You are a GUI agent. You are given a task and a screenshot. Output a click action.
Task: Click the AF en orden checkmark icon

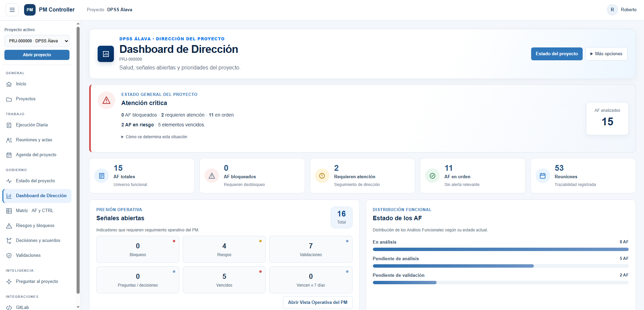pyautogui.click(x=432, y=176)
